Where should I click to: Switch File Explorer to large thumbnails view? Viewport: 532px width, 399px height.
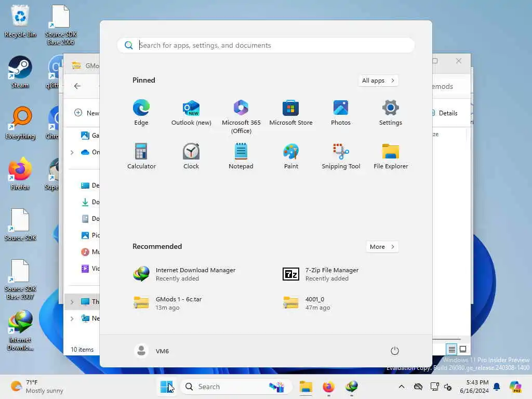tap(463, 349)
